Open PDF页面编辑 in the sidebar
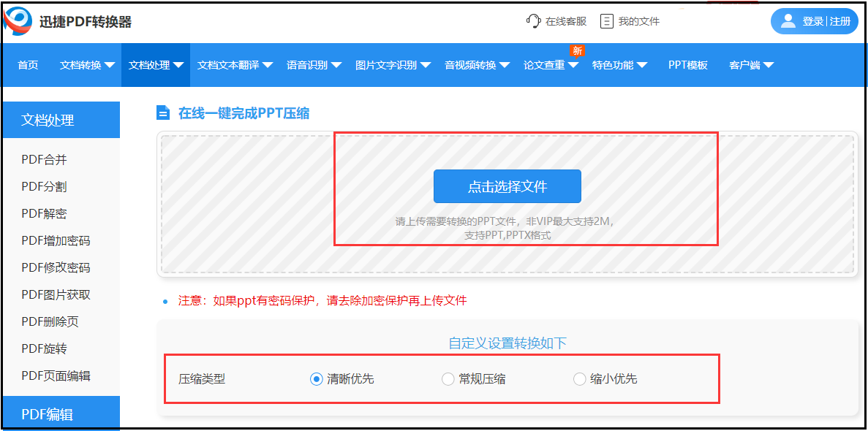Screen dimensions: 868x431 pos(56,375)
